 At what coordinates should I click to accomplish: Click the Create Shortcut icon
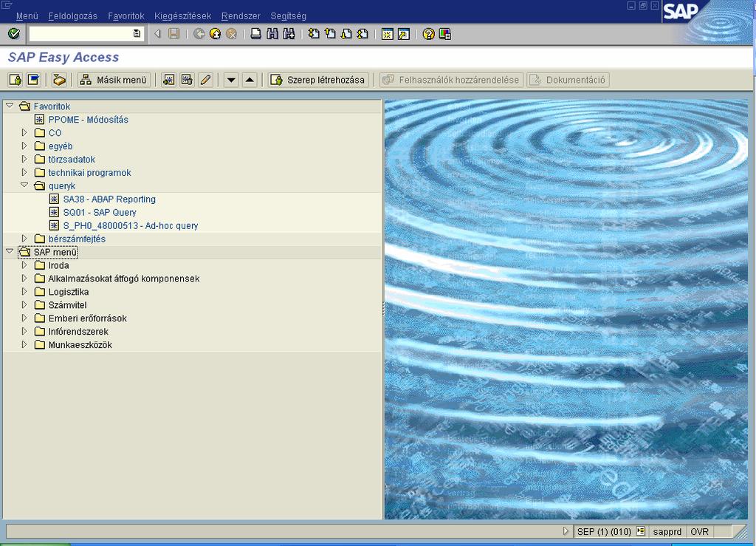click(404, 34)
